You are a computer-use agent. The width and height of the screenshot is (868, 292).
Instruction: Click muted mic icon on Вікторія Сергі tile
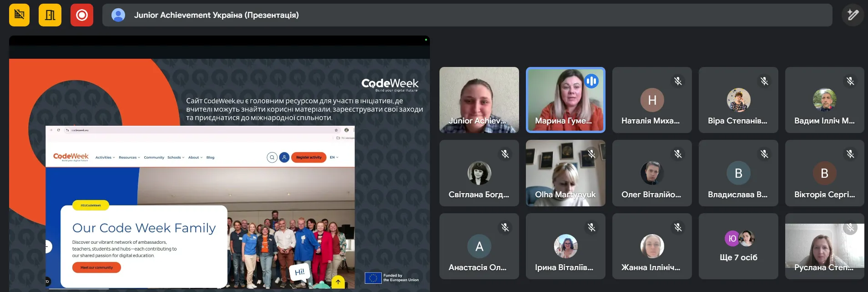[x=850, y=154]
